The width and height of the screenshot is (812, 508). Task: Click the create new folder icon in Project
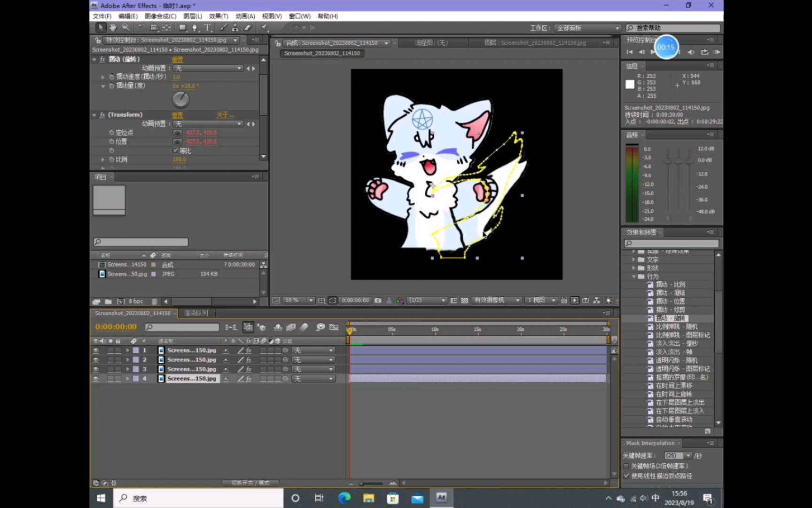(108, 302)
